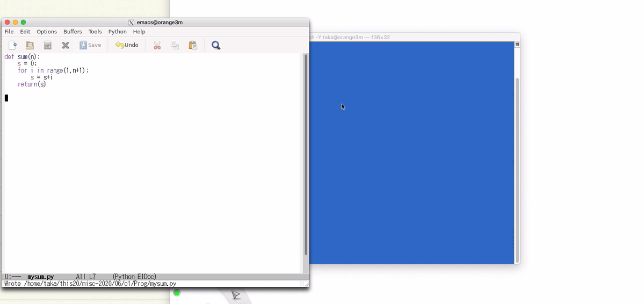Viewport: 644px width, 304px height.
Task: Click the paper-plane send icon below Emacs
Action: (236, 295)
